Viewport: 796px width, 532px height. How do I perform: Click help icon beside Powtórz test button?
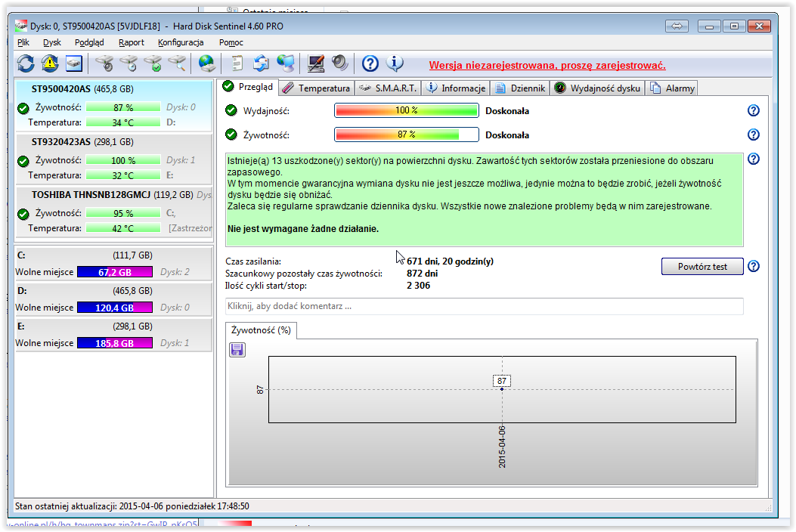click(x=754, y=266)
